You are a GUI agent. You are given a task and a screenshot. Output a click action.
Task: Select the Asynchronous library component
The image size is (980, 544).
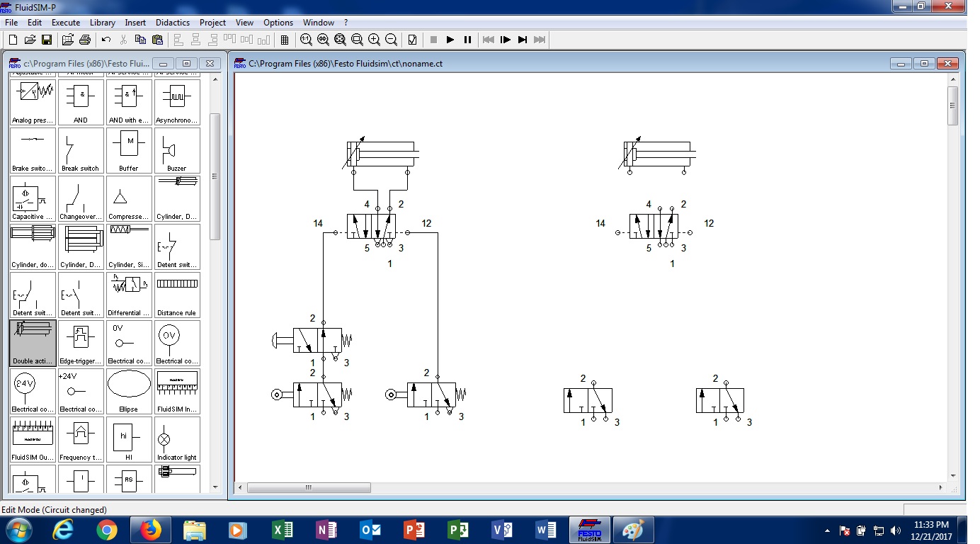pos(177,102)
